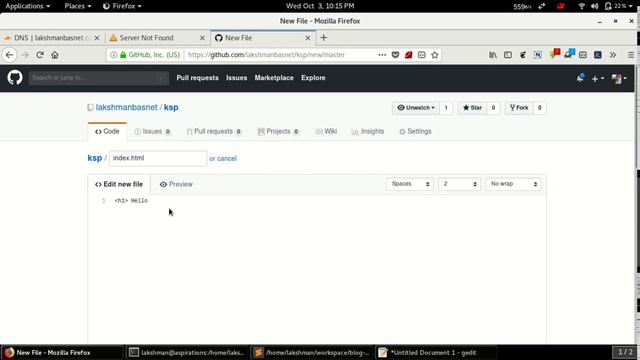Switch to the Projects tab
Image resolution: width=640 pixels, height=360 pixels.
[278, 131]
